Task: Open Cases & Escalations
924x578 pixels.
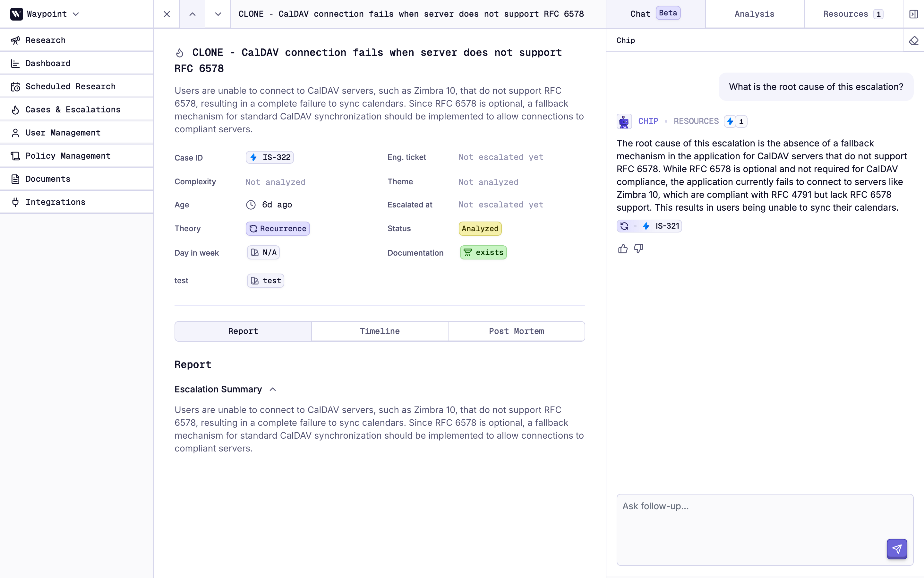Action: [77, 109]
